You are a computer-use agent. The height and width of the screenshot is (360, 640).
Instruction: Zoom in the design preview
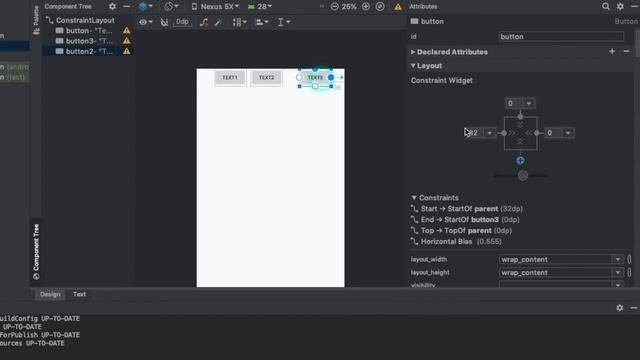pos(366,7)
